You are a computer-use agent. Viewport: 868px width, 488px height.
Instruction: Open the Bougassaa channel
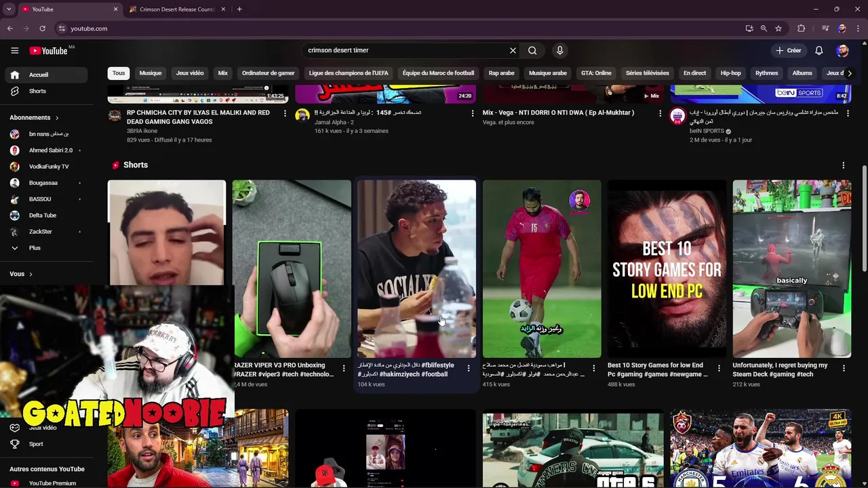[x=46, y=182]
